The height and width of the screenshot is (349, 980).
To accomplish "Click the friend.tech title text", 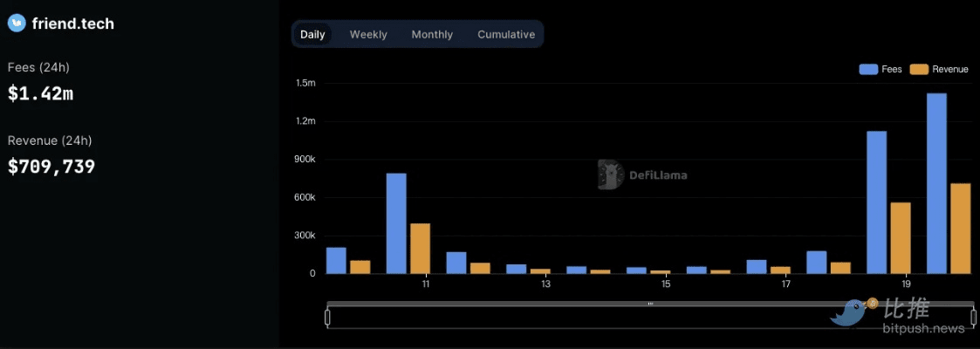I will 72,24.
